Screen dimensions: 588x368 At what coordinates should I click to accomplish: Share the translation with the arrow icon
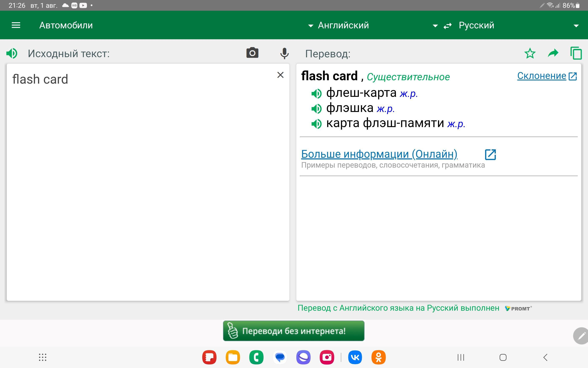point(553,53)
